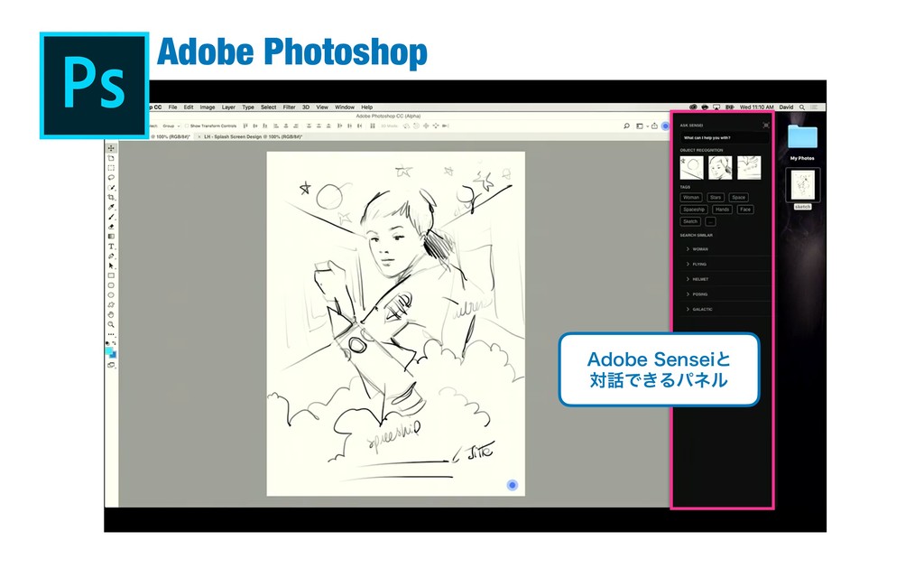Viewport: 924px width, 578px height.
Task: Click the search icon in options bar
Action: [626, 126]
